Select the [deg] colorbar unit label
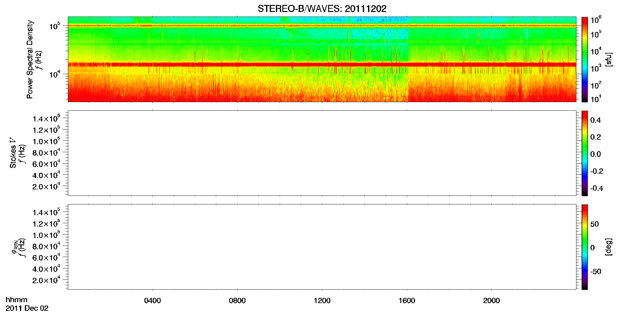Viewport: 644px width, 332px height. click(x=608, y=247)
